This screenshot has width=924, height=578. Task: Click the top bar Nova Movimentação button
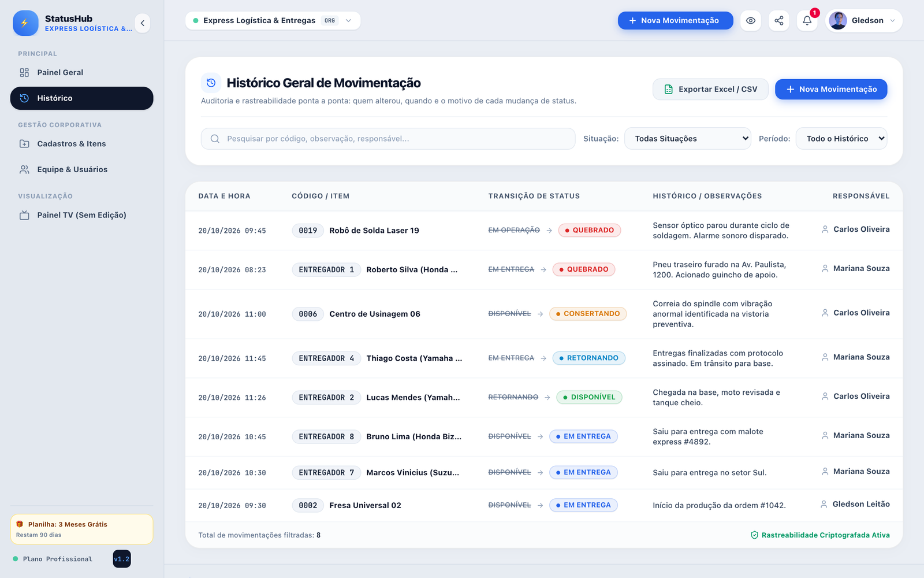tap(675, 21)
